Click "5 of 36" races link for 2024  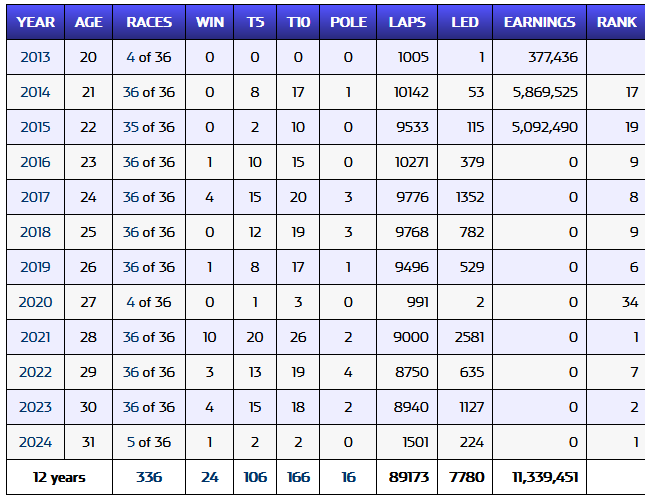(x=149, y=442)
